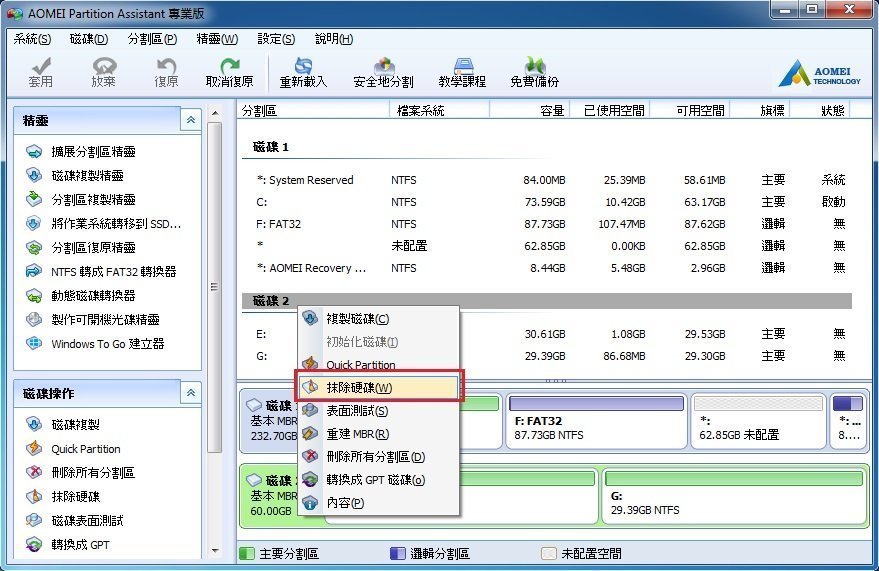The image size is (879, 571).
Task: Select F: FAT32 block in the disk map
Action: 596,421
